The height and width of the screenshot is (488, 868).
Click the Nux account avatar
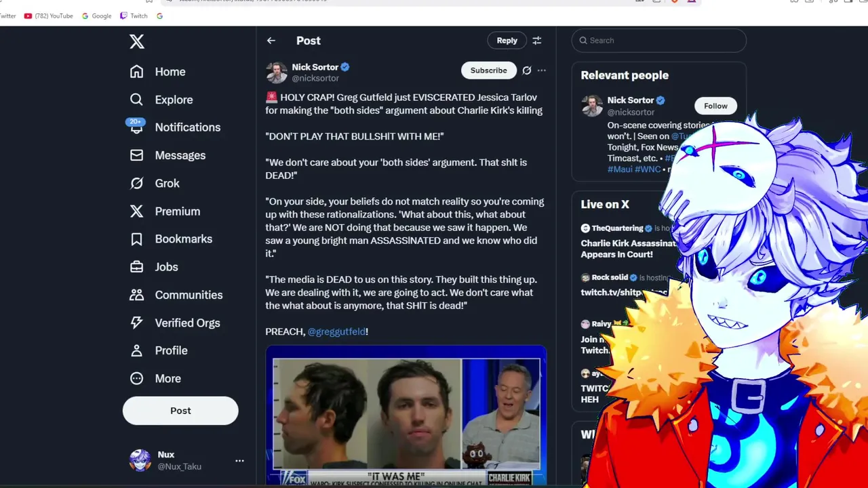click(x=140, y=460)
